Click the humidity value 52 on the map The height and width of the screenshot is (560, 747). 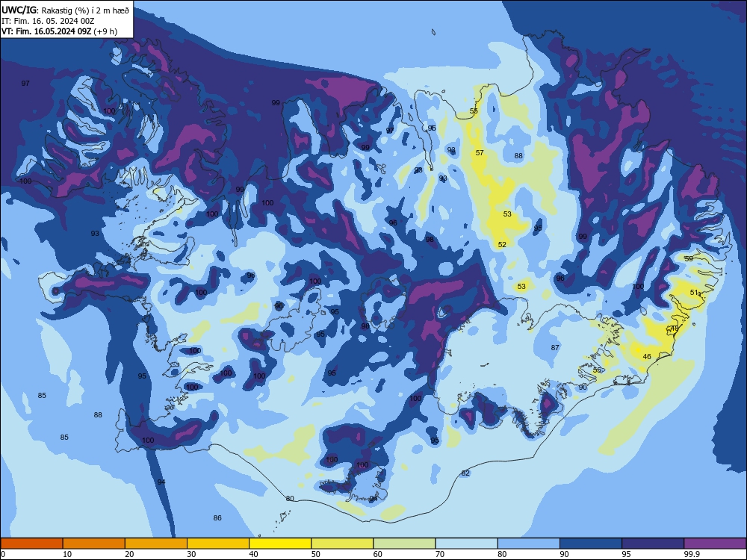[x=502, y=245]
